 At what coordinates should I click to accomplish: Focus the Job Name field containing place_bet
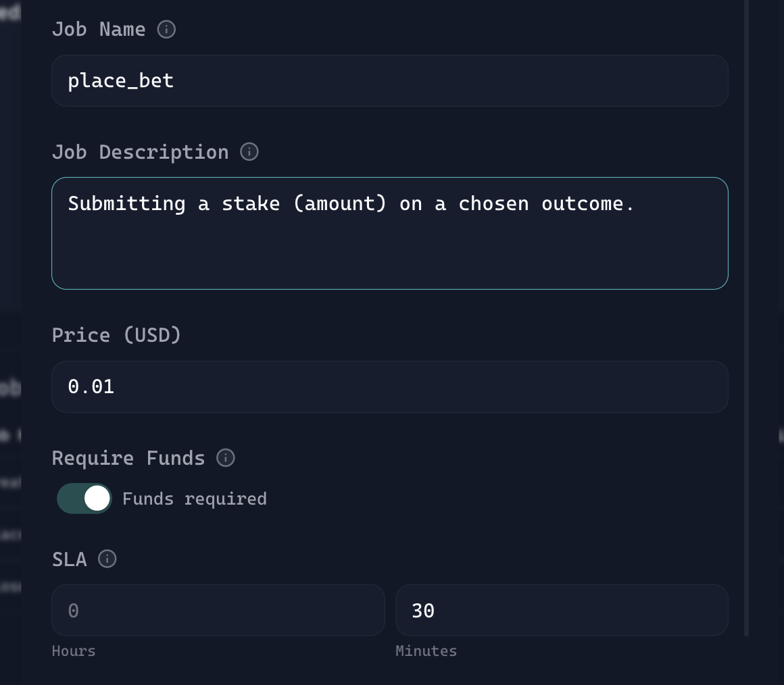[x=389, y=81]
